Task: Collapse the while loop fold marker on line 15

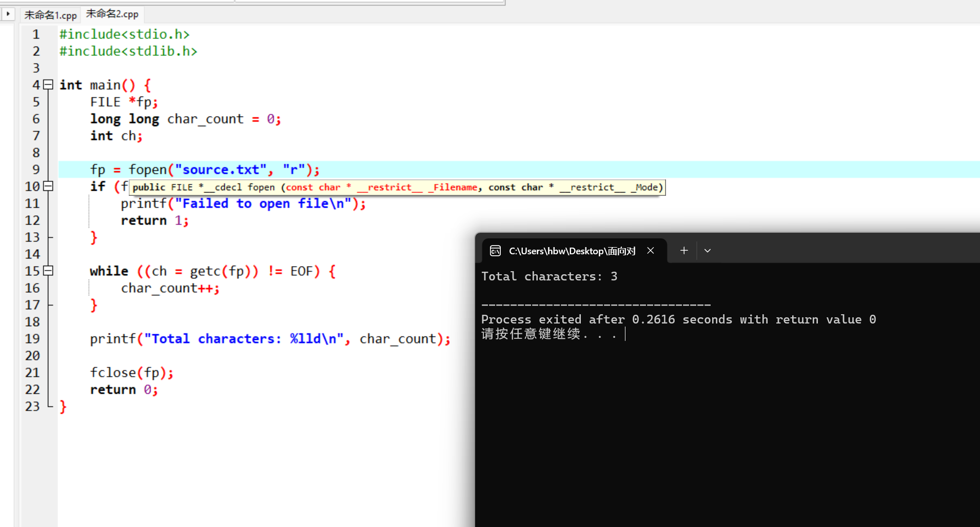Action: (48, 271)
